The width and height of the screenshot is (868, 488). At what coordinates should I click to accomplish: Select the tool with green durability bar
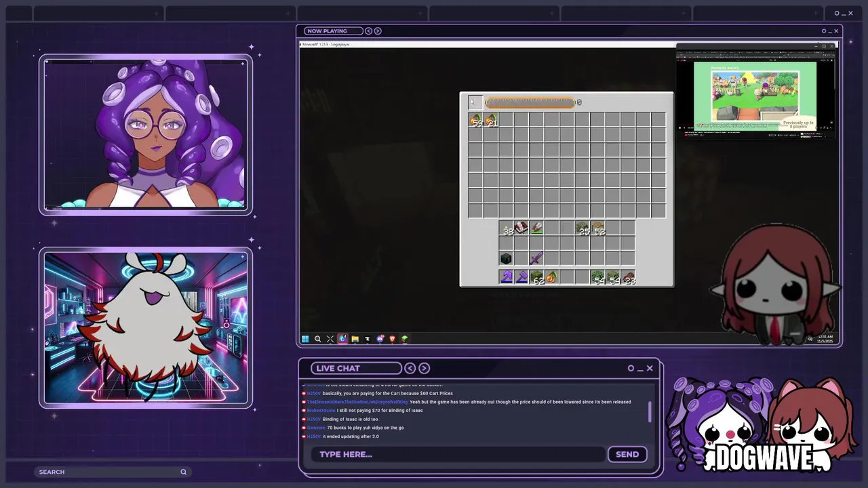coord(536,229)
